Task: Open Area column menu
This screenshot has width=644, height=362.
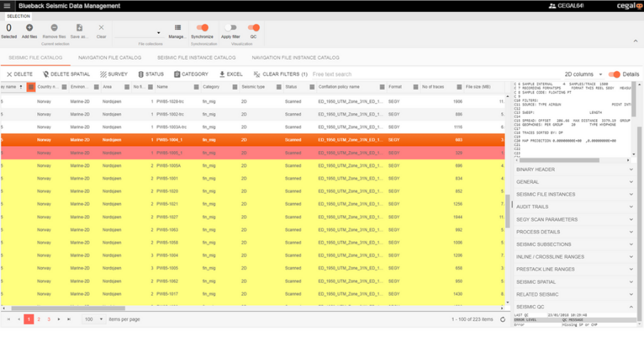Action: click(x=127, y=87)
